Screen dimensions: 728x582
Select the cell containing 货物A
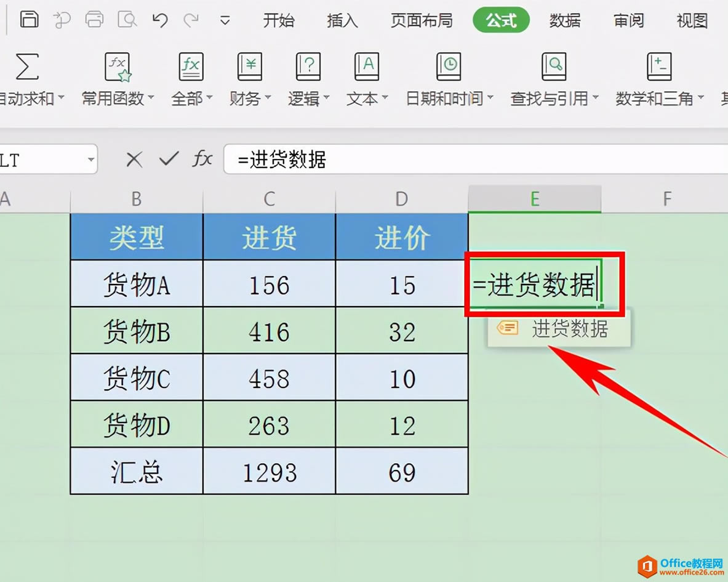pos(137,284)
